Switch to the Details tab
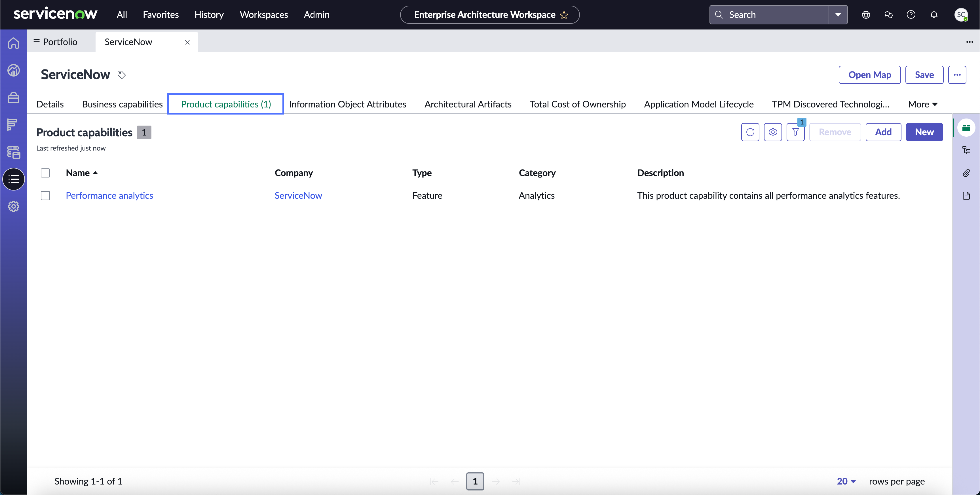The height and width of the screenshot is (495, 980). [x=50, y=104]
